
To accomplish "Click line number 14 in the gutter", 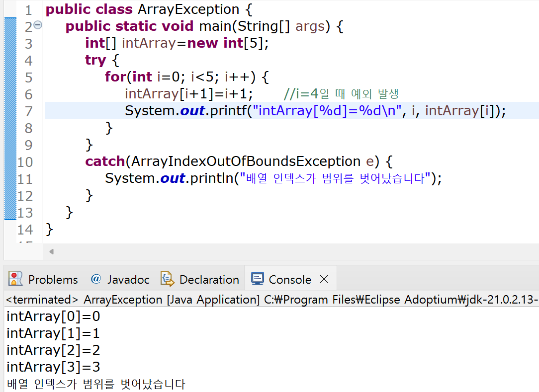I will tap(25, 230).
